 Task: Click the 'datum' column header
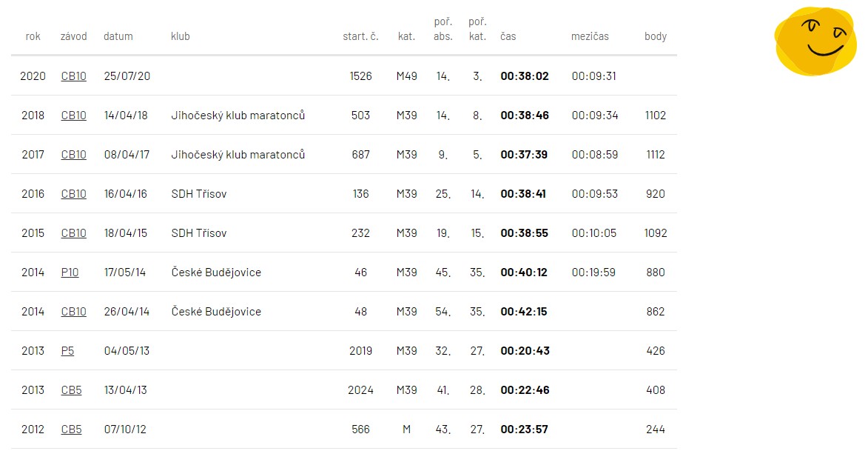pos(118,36)
